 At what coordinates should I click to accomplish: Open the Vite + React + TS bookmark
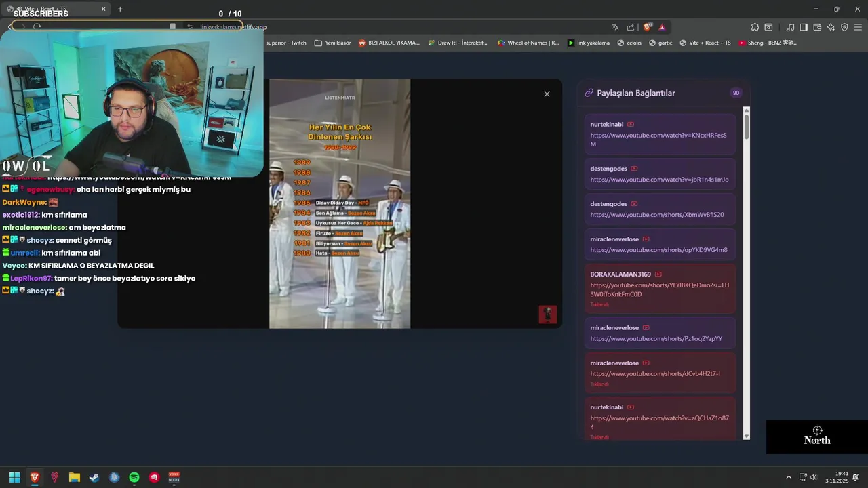click(x=705, y=43)
